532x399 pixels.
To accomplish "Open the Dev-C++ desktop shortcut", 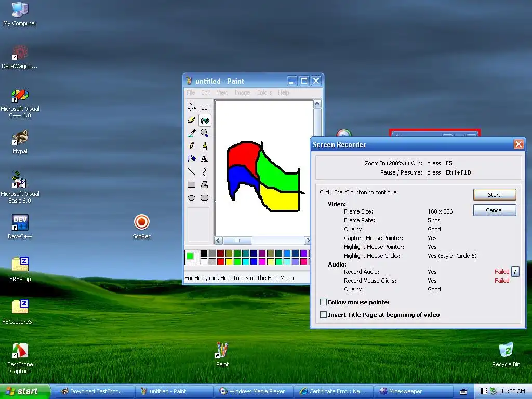I will pos(20,227).
